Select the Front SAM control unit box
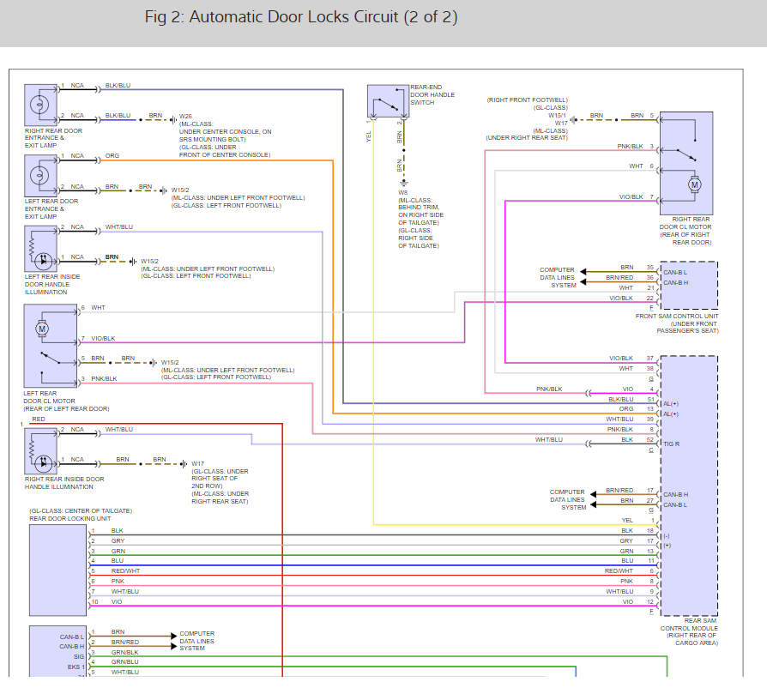 tap(688, 285)
